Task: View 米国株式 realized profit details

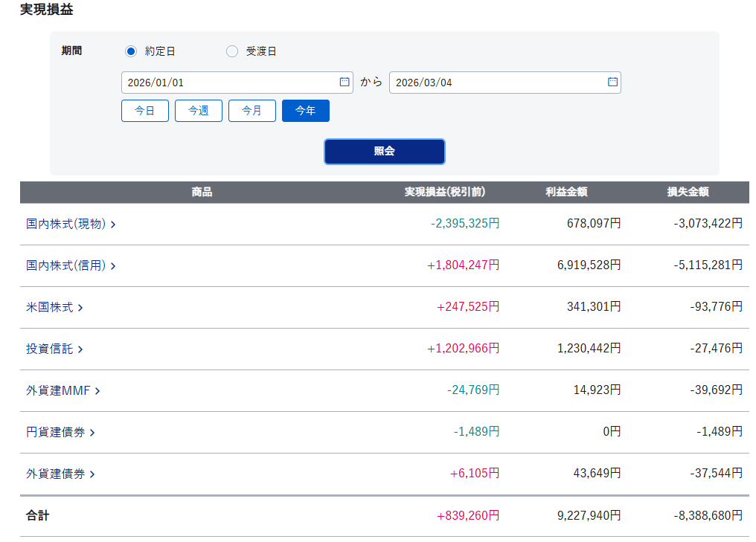Action: point(50,307)
